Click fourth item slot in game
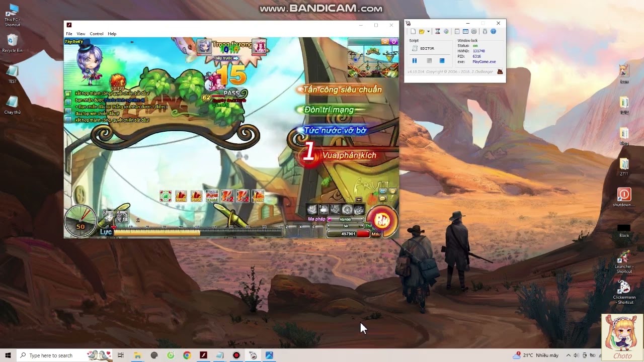Viewport: 644px width, 362px height. click(347, 210)
